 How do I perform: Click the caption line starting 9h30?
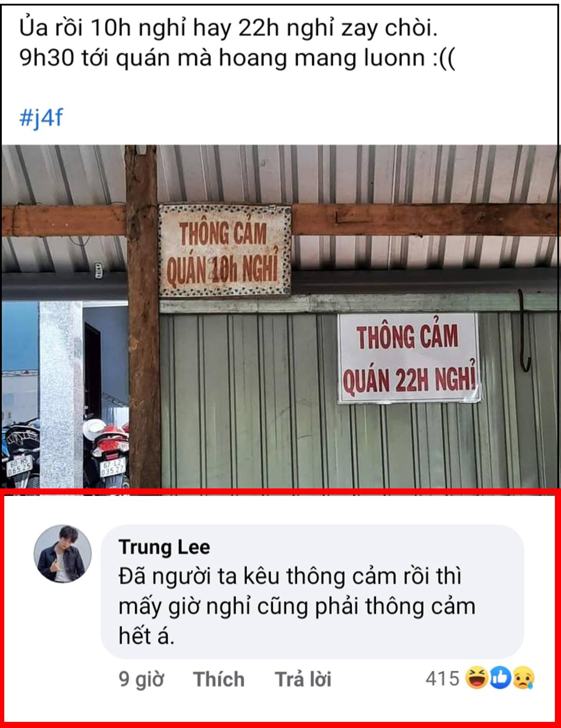[237, 59]
